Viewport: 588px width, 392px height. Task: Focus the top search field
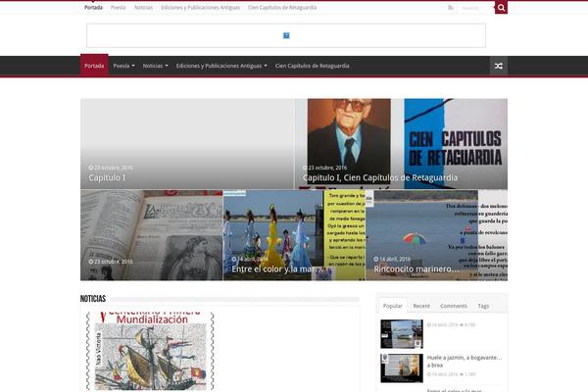pyautogui.click(x=475, y=8)
